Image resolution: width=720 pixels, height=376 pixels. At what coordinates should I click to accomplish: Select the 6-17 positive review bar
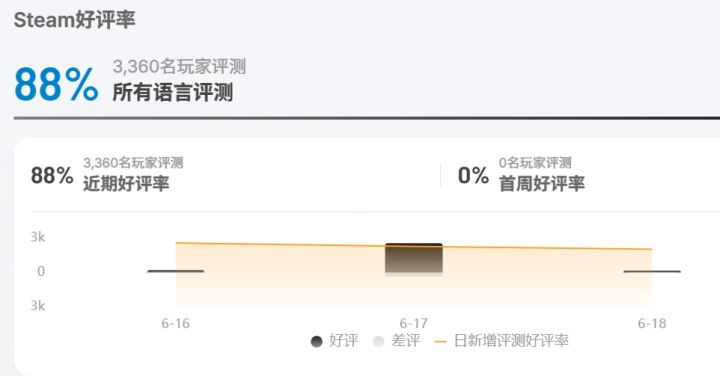(x=414, y=258)
